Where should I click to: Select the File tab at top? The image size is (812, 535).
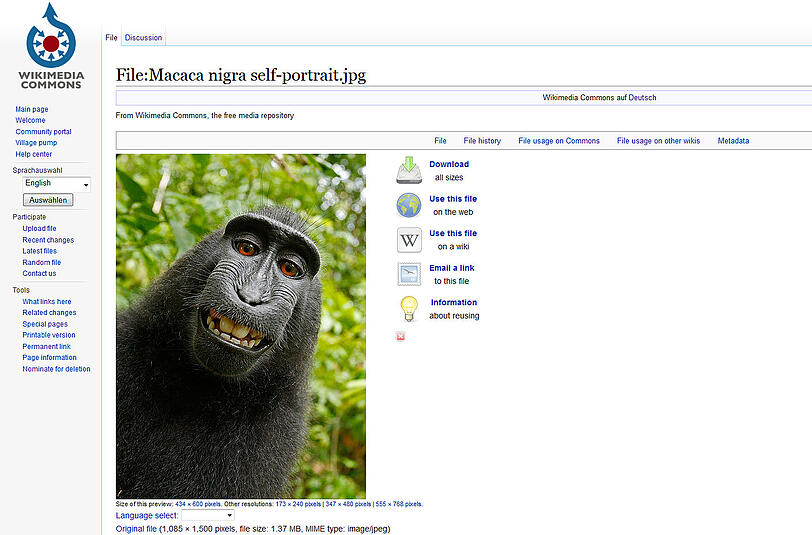[111, 37]
